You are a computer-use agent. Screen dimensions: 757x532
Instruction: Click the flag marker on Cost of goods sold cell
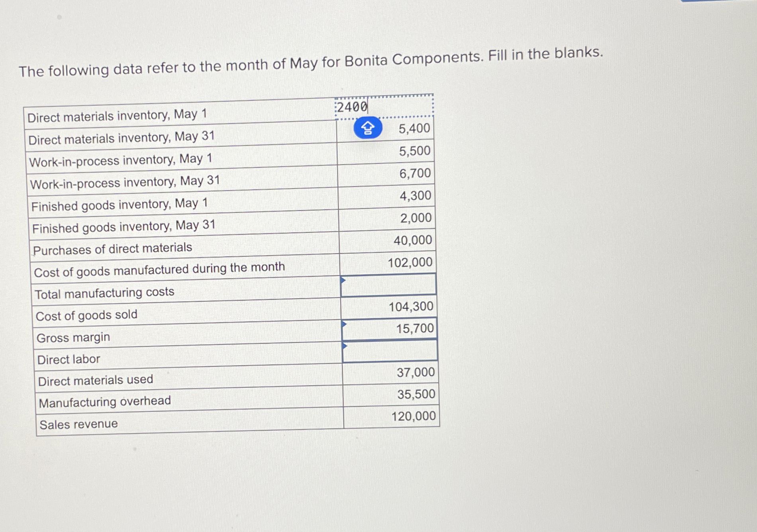344,324
